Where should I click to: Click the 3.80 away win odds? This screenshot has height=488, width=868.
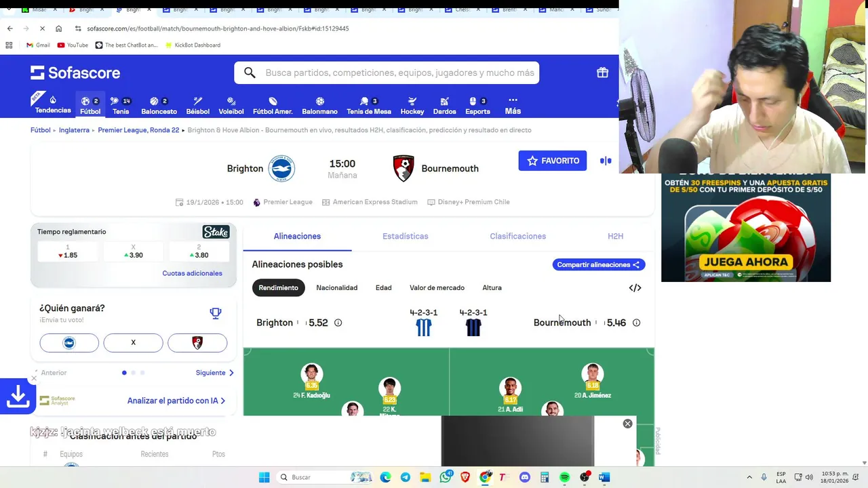[x=199, y=251]
